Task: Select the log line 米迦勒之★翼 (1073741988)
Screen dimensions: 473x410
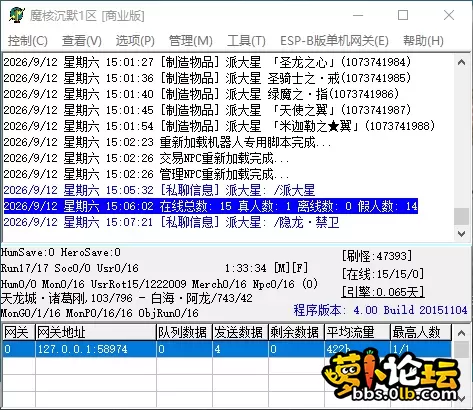Action: pyautogui.click(x=219, y=126)
